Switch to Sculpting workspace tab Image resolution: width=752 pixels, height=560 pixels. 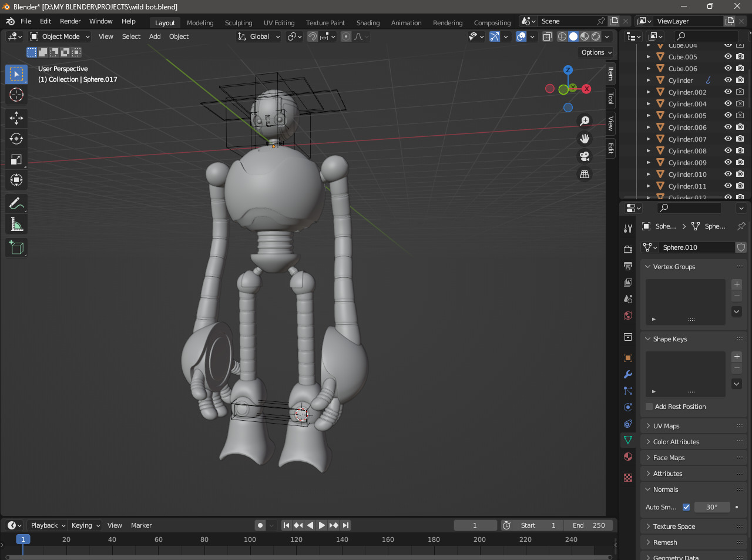[x=239, y=23]
